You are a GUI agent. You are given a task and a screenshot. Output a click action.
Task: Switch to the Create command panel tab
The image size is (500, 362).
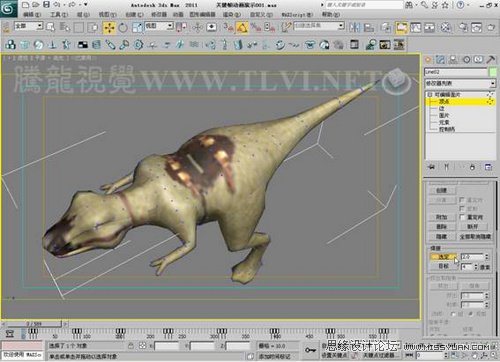[428, 60]
